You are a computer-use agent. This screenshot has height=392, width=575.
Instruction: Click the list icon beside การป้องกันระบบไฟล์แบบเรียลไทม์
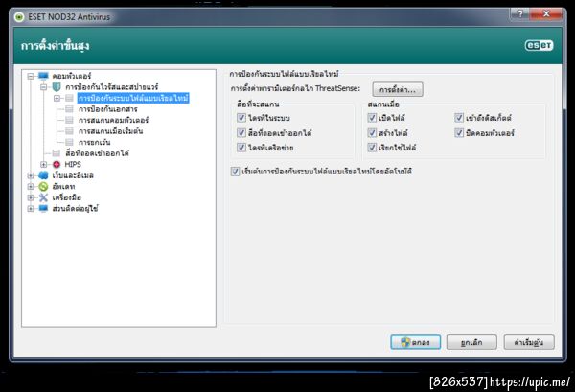pos(69,98)
